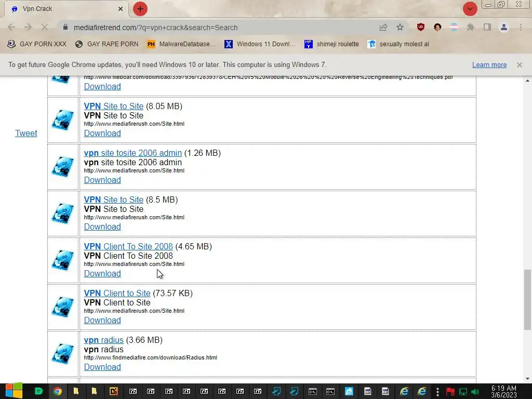Viewport: 532px width, 399px height.
Task: Switch to Chrome in the taskbar
Action: pyautogui.click(x=58, y=391)
